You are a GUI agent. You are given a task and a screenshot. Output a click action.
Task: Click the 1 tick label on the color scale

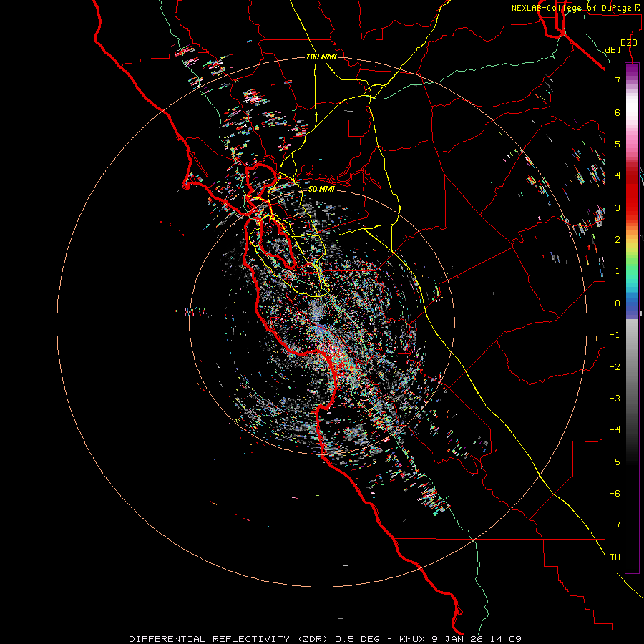[x=618, y=271]
